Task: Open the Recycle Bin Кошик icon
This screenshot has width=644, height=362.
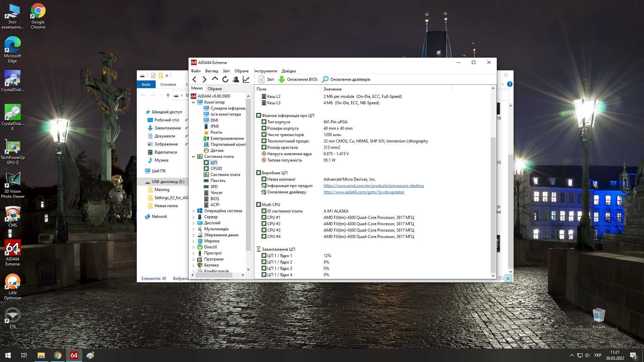Action: 599,318
